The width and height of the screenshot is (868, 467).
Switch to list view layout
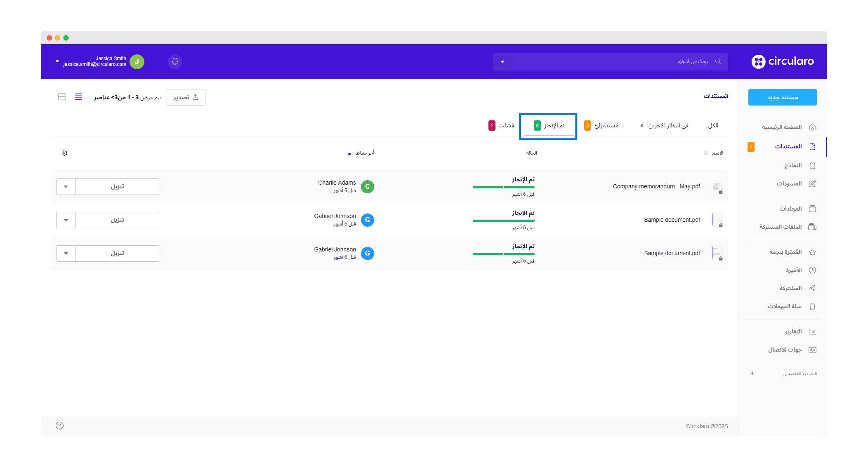pos(78,97)
